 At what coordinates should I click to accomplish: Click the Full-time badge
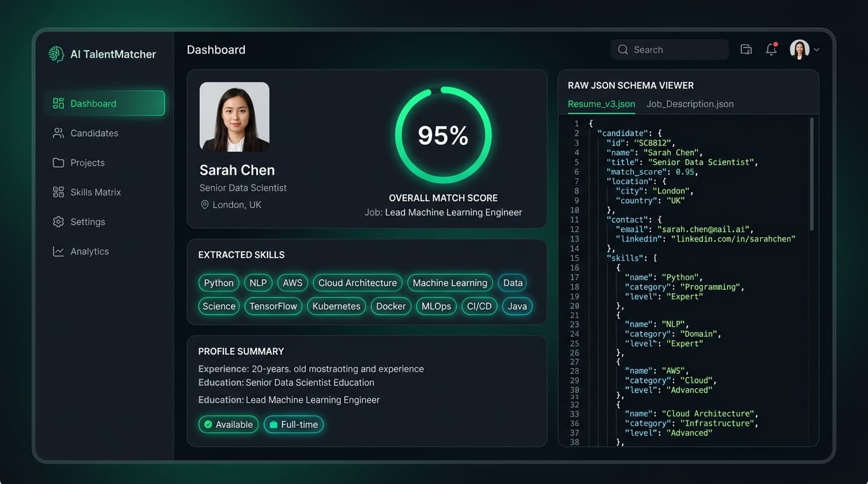coord(294,425)
